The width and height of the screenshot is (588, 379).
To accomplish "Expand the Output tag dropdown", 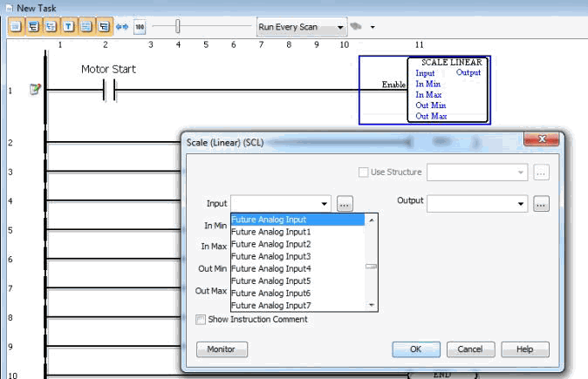I will [x=522, y=203].
